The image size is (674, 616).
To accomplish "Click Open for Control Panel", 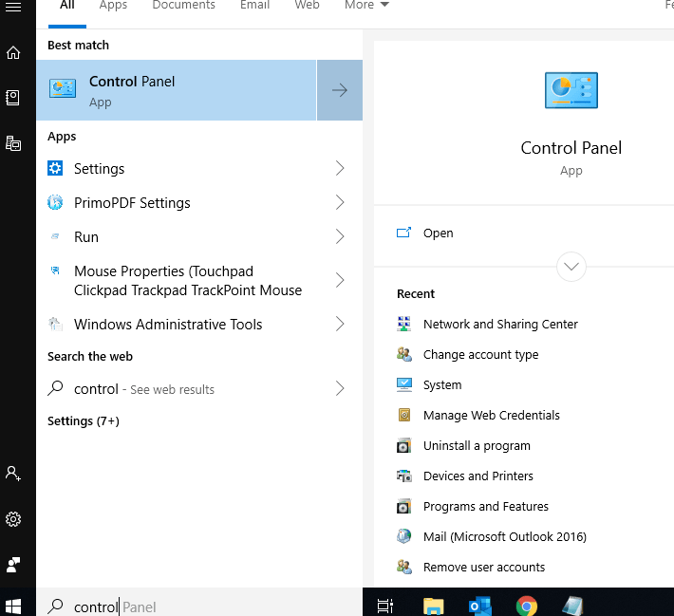I will click(x=438, y=233).
